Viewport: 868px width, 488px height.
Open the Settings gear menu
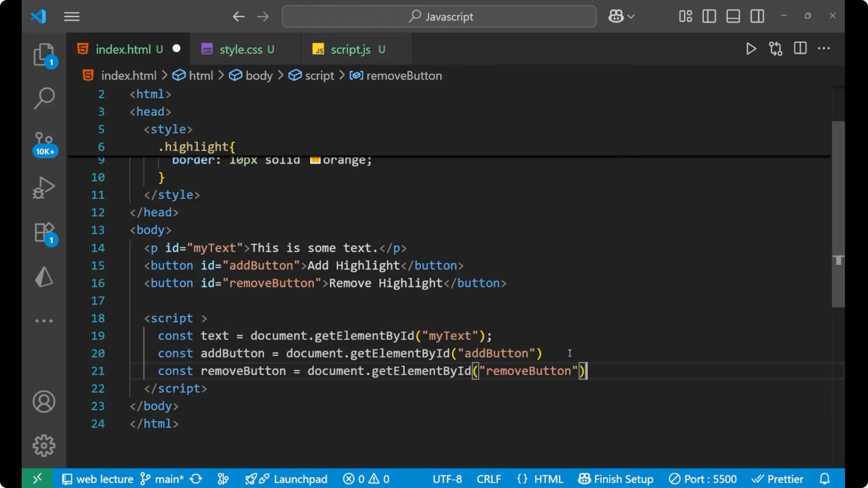(44, 445)
